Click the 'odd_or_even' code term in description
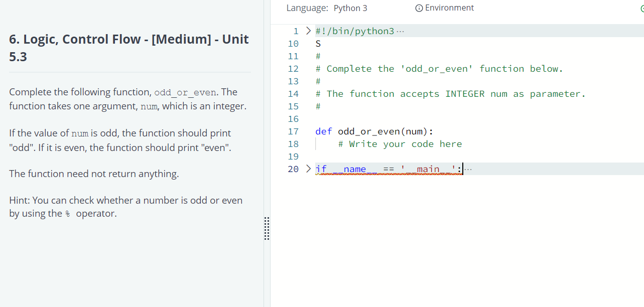644x307 pixels. [186, 92]
